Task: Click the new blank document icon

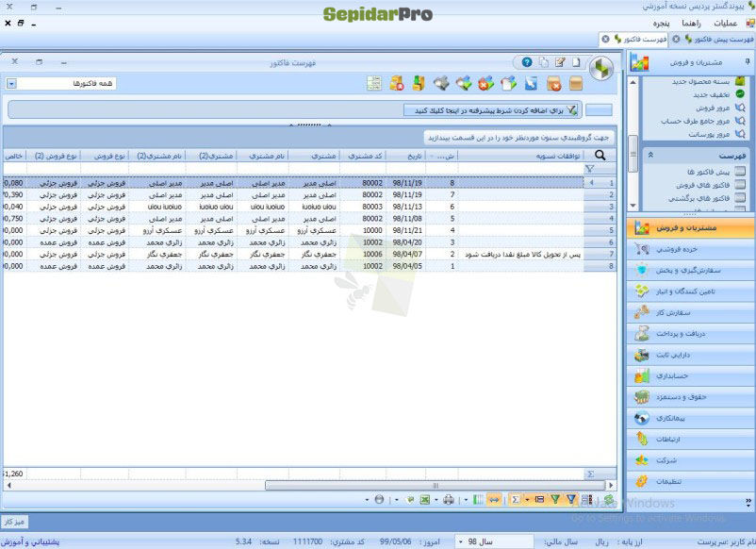Action: (x=576, y=62)
